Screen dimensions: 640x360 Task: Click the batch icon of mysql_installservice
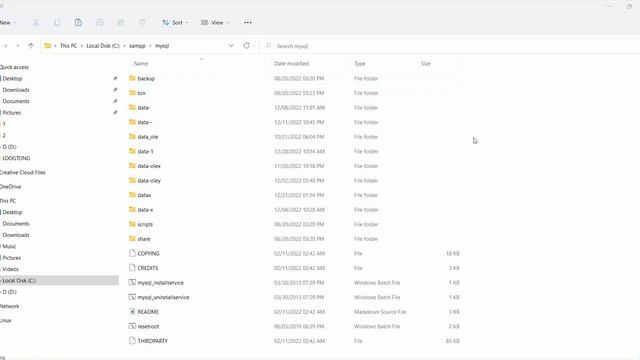[x=132, y=282]
